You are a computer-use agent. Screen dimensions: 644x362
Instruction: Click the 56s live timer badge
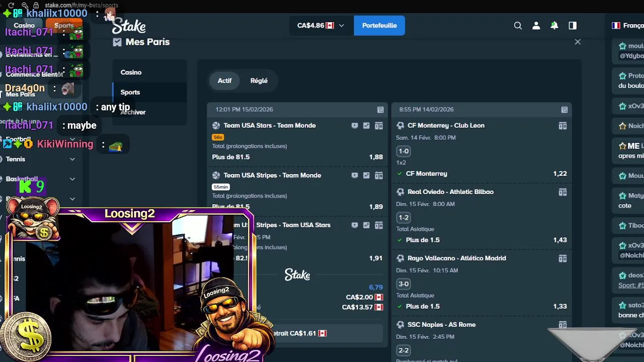click(x=218, y=137)
